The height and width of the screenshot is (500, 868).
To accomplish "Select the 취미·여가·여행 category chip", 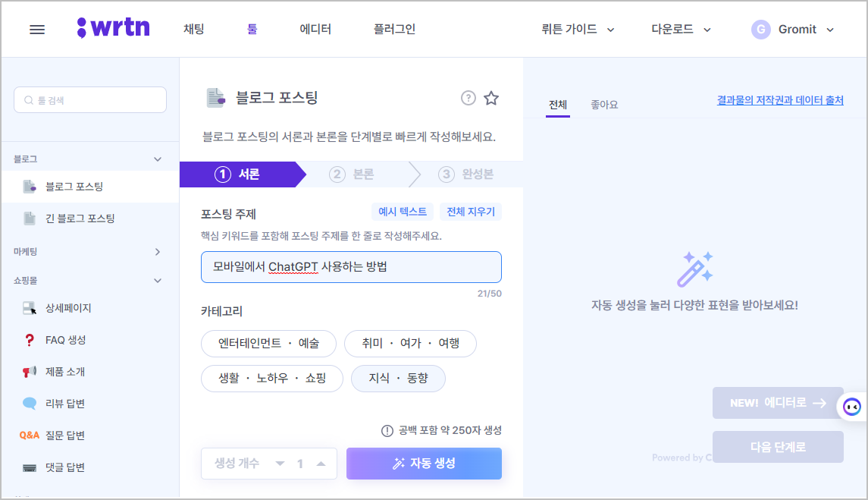I will tap(412, 344).
